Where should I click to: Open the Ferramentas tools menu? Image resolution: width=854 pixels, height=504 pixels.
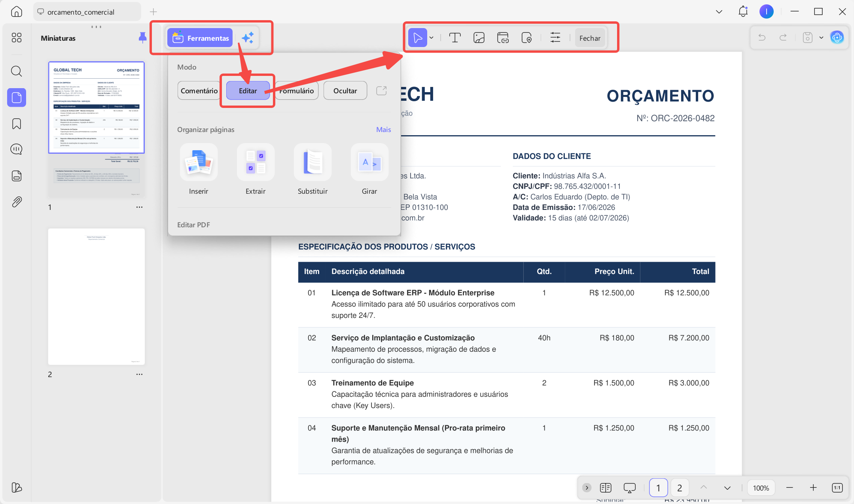(200, 38)
